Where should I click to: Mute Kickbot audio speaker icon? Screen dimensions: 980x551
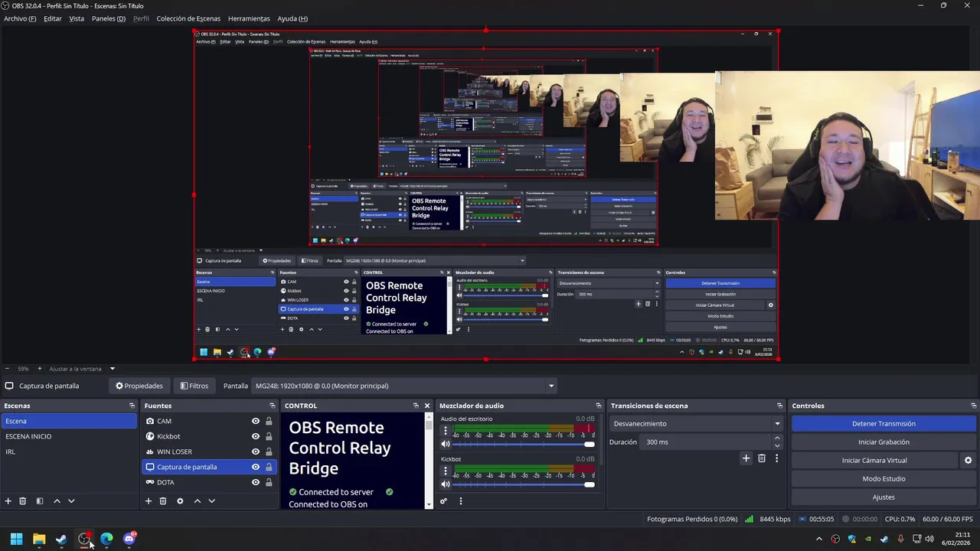click(446, 484)
